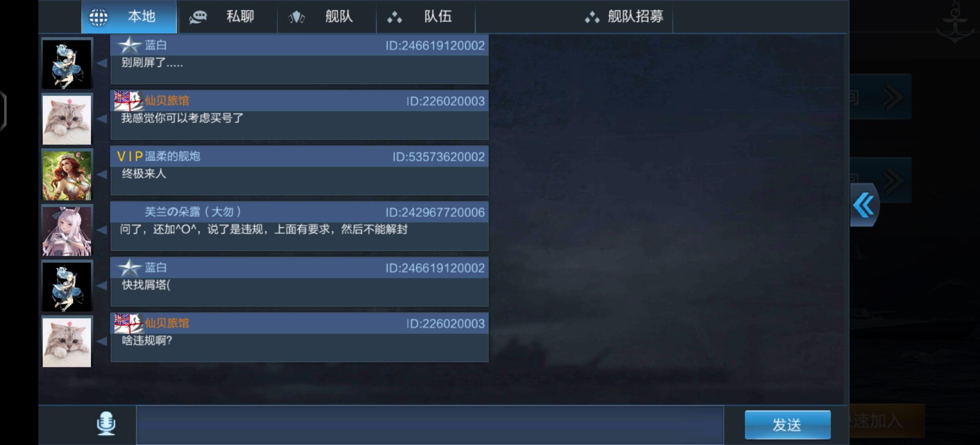Open the anchor icon at top right
Viewport: 980px width, 445px height.
click(956, 23)
